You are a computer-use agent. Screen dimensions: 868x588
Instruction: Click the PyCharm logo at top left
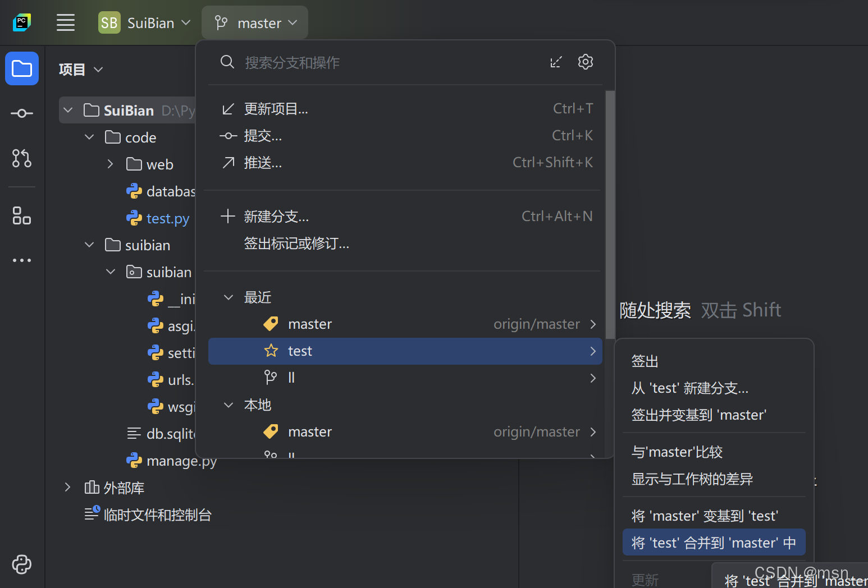click(x=21, y=22)
